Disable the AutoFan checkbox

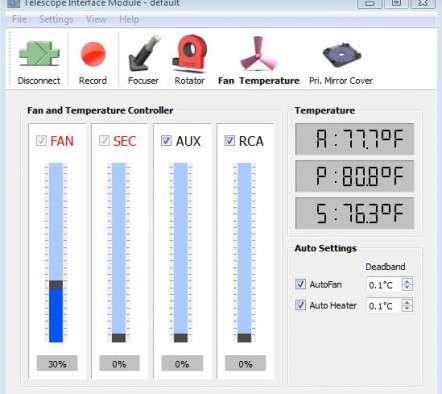(300, 284)
